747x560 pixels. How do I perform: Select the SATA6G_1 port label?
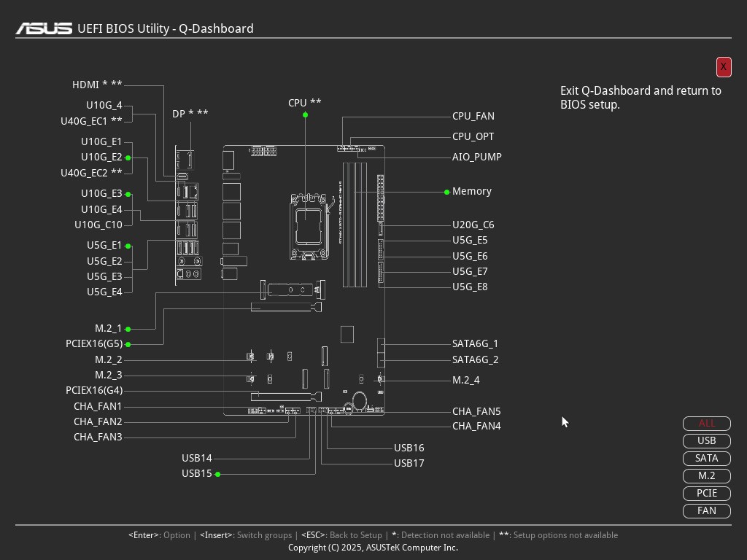pyautogui.click(x=475, y=343)
